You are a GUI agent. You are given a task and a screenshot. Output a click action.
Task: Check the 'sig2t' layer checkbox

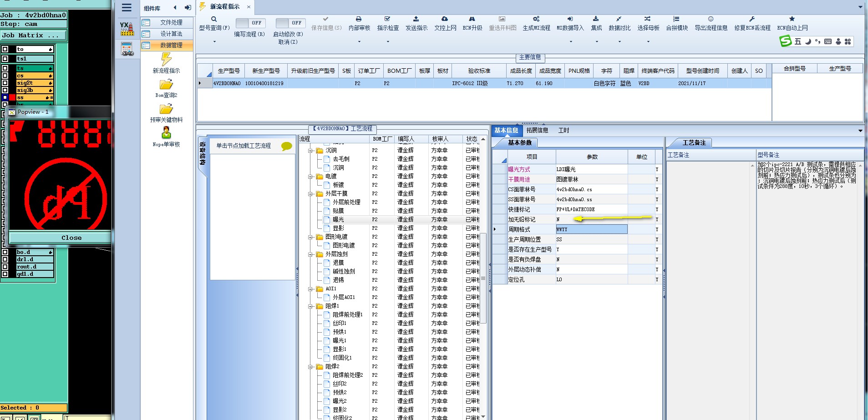5,83
